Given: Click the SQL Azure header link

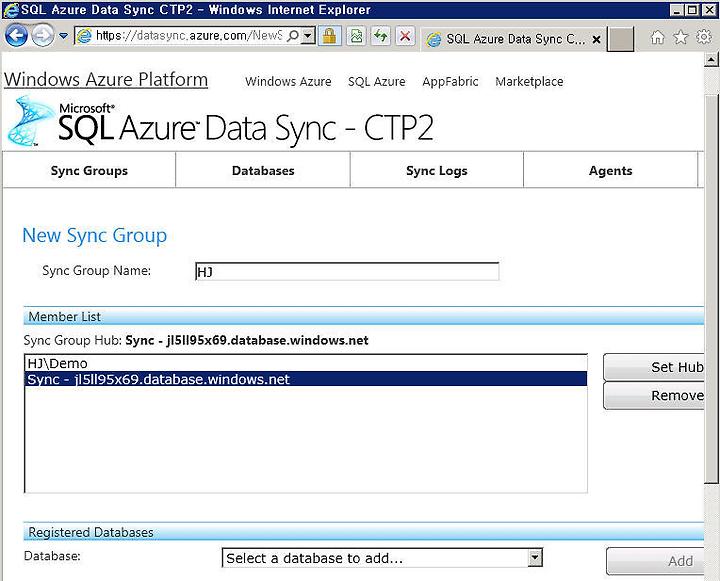Looking at the screenshot, I should pyautogui.click(x=377, y=82).
